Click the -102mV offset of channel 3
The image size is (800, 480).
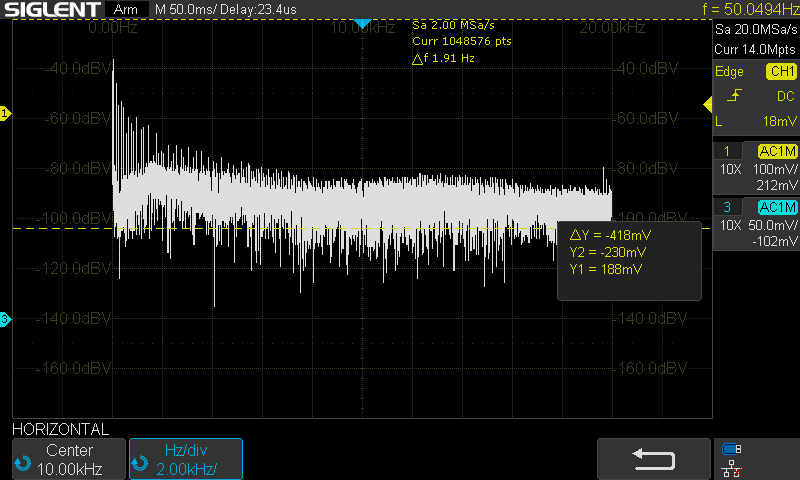coord(774,241)
